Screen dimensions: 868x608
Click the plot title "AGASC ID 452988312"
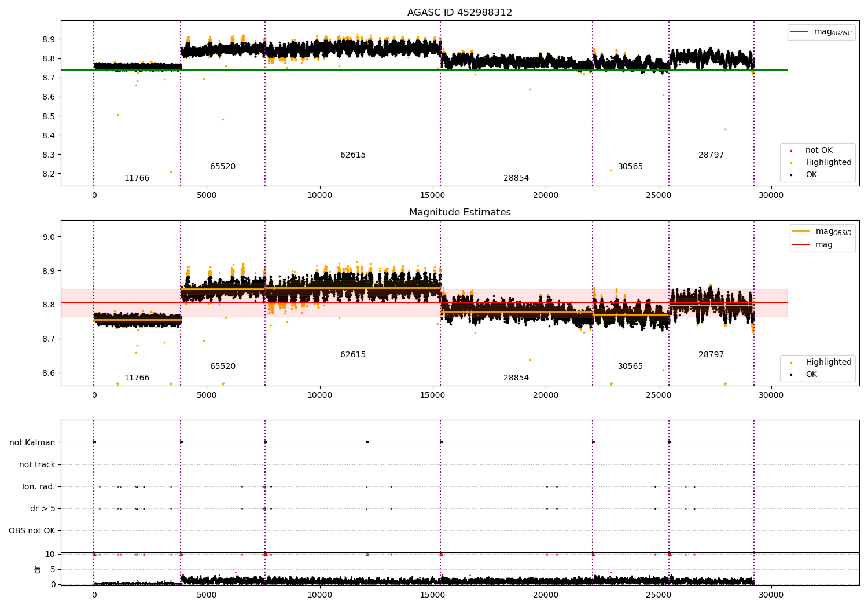pos(459,13)
